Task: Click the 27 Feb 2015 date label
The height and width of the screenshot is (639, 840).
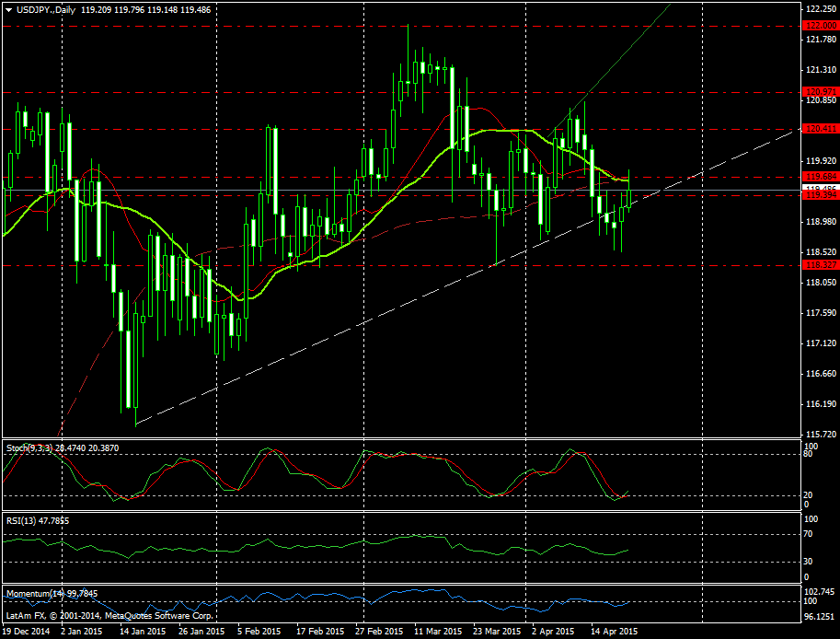Action: click(x=379, y=632)
